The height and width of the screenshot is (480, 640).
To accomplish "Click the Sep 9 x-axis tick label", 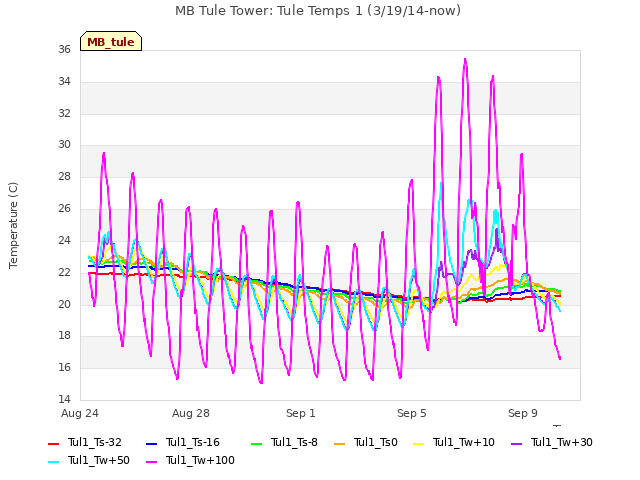I will [x=523, y=413].
